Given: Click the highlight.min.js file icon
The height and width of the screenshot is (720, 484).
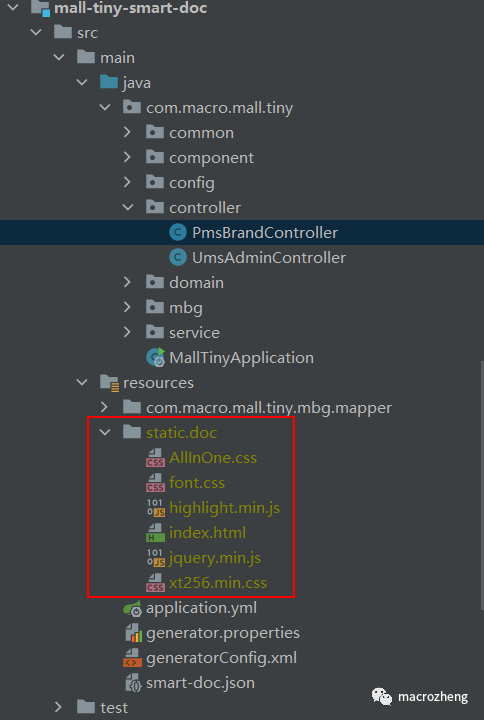Looking at the screenshot, I should coord(156,508).
